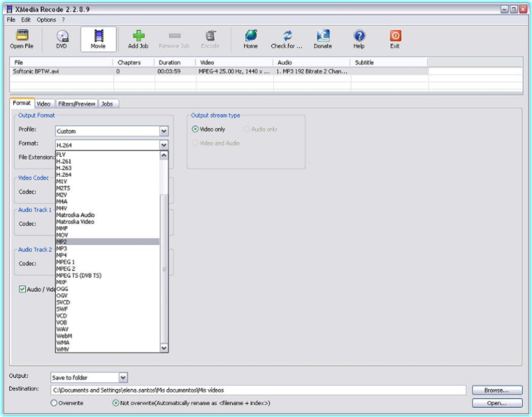
Task: Open the Options menu
Action: tap(47, 20)
